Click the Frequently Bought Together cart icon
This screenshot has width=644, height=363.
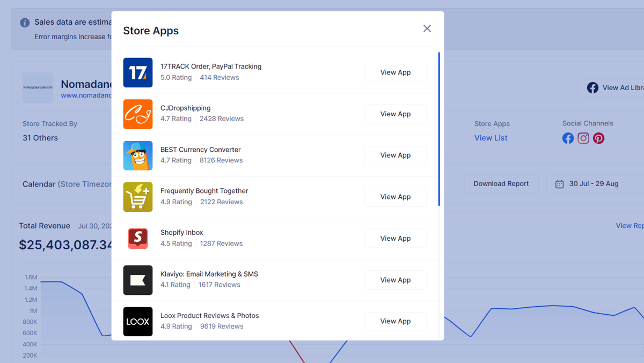click(138, 197)
